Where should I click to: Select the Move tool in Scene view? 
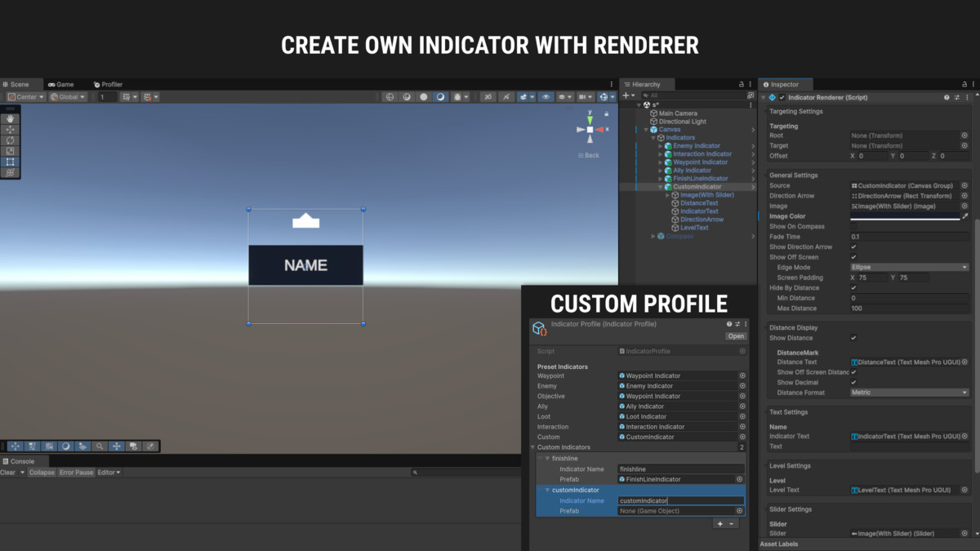point(11,130)
